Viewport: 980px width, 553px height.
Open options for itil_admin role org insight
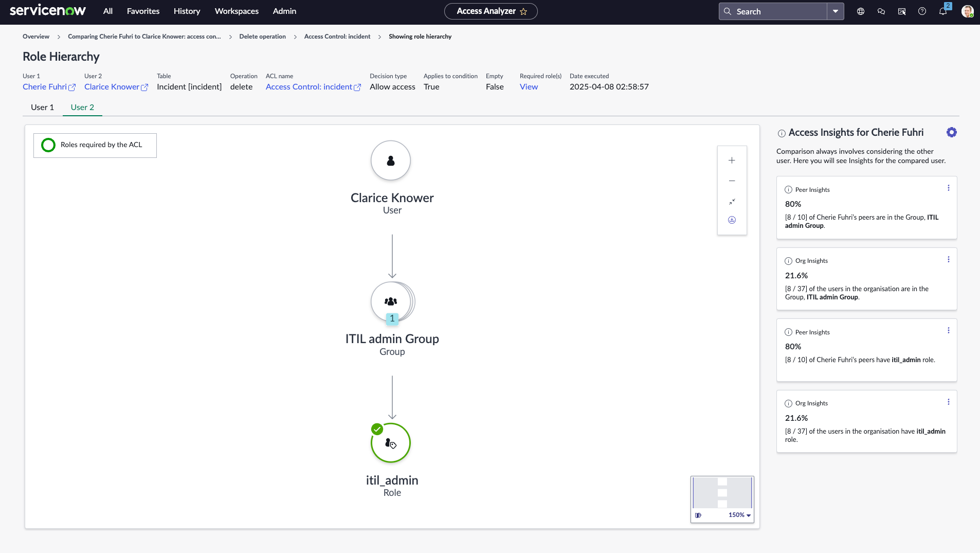[949, 402]
